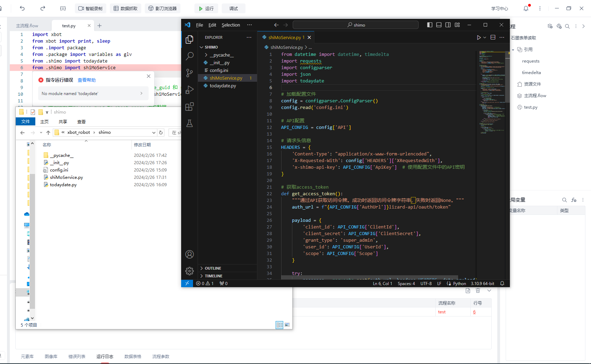Toggle primary sidebar layout button
591x364 pixels.
point(430,25)
